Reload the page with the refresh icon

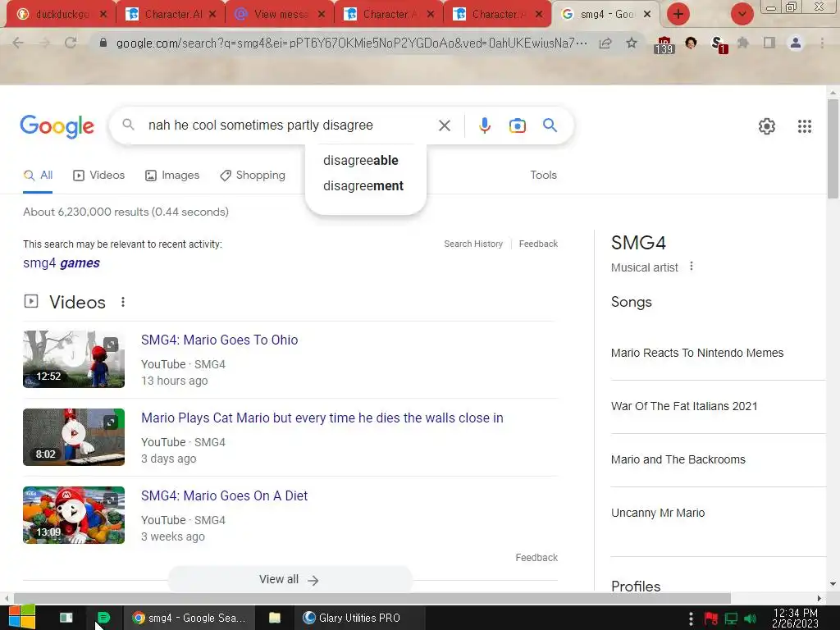pyautogui.click(x=71, y=43)
